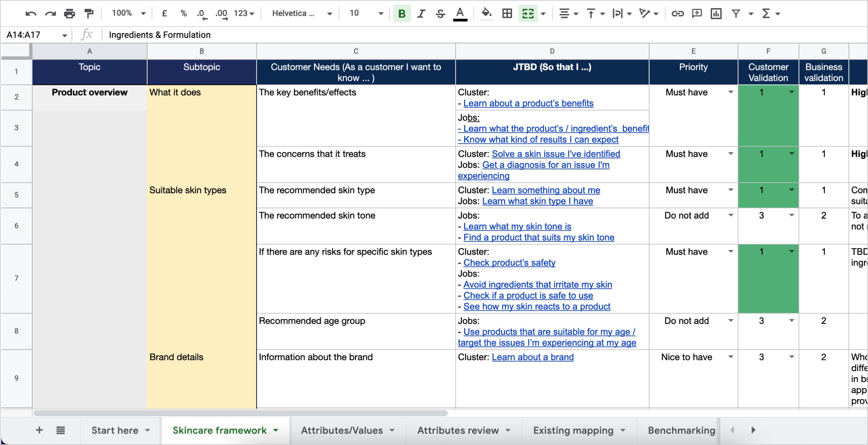
Task: Click 'Check product's safety' link
Action: point(509,263)
